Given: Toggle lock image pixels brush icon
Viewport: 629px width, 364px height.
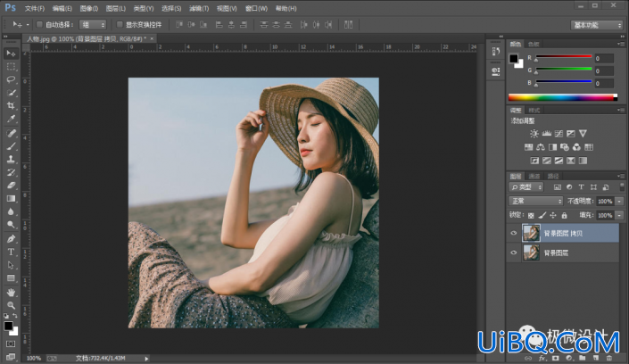Looking at the screenshot, I should [x=542, y=216].
